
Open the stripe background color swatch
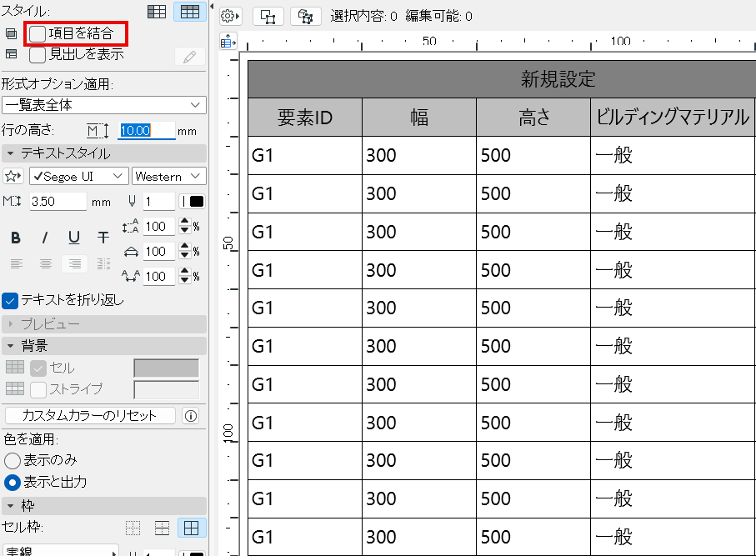coord(166,389)
